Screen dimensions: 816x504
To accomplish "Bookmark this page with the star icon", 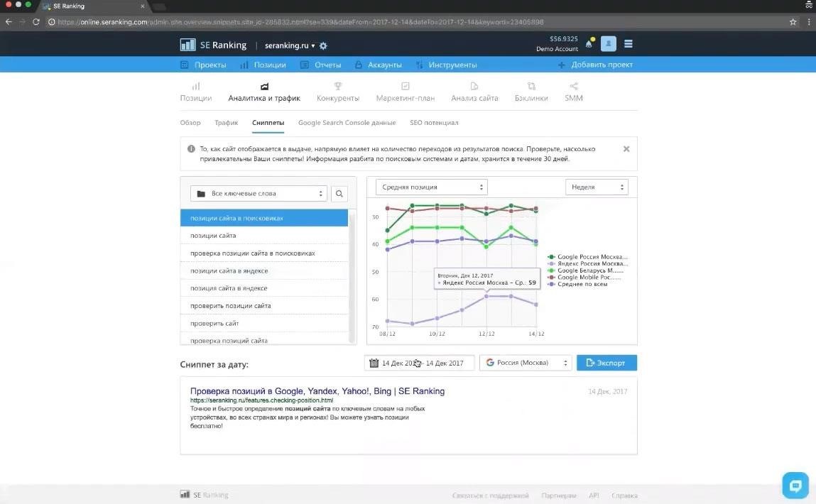I will 793,22.
